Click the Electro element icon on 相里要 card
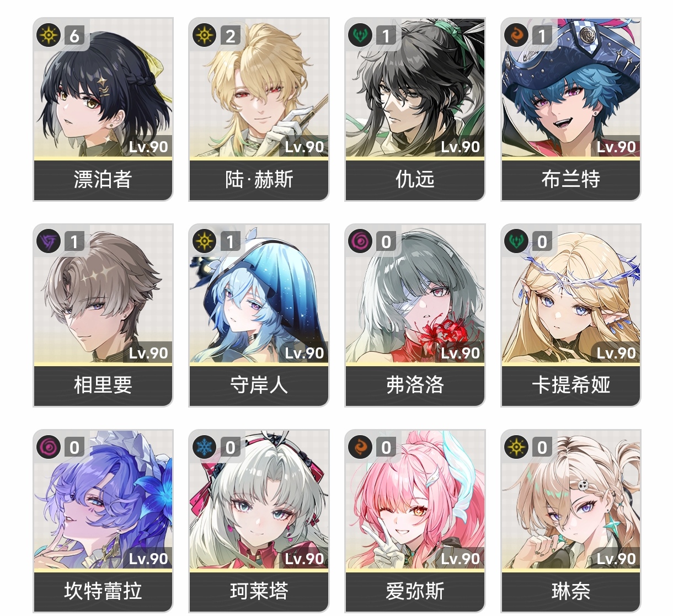Viewport: 673px width, 616px height. [x=49, y=241]
